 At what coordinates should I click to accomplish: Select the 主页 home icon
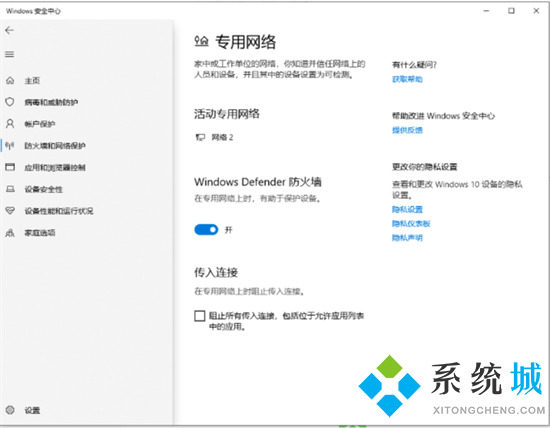pyautogui.click(x=10, y=80)
